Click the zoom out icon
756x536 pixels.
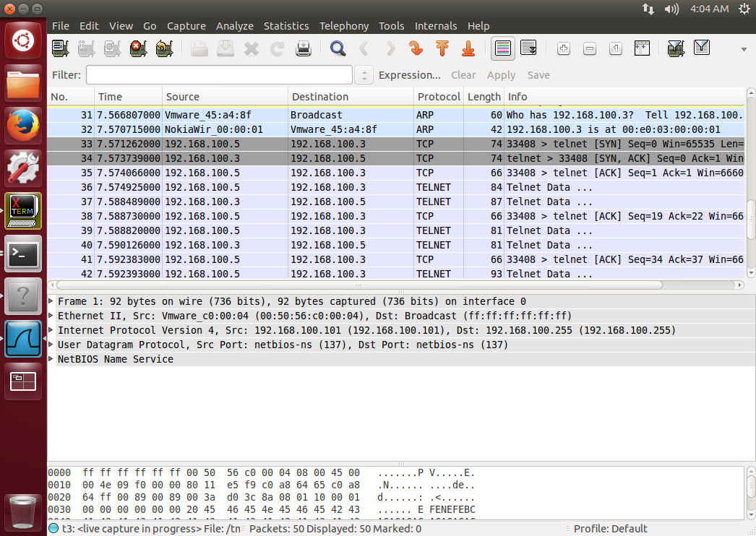[x=590, y=48]
